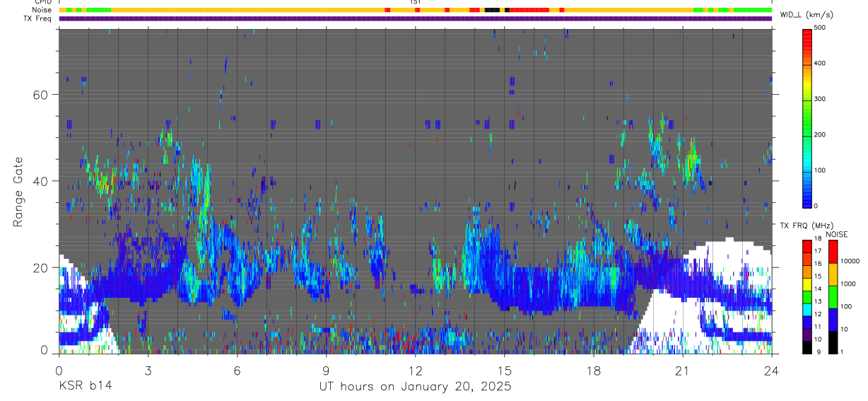Click the '400' label on the WID colorbar

point(820,64)
